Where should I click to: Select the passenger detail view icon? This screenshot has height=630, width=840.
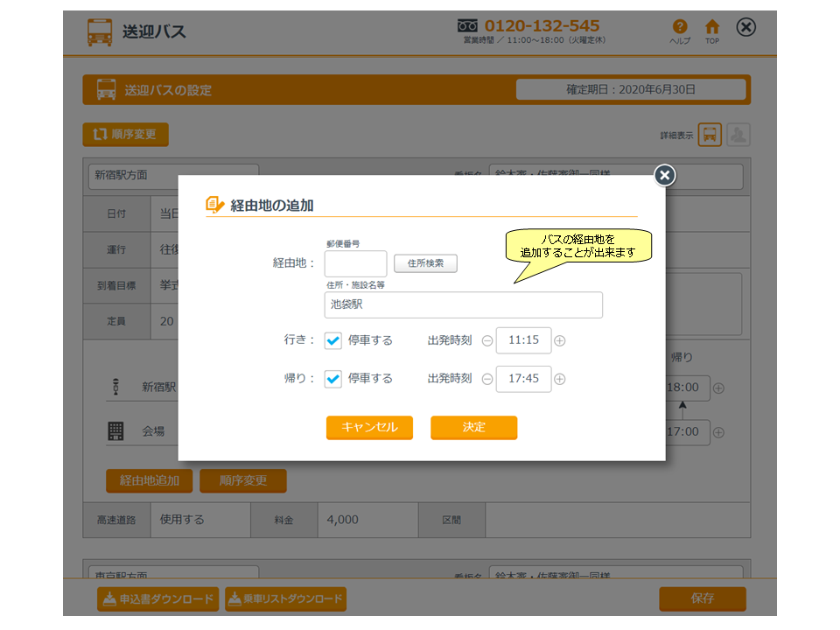[x=738, y=135]
